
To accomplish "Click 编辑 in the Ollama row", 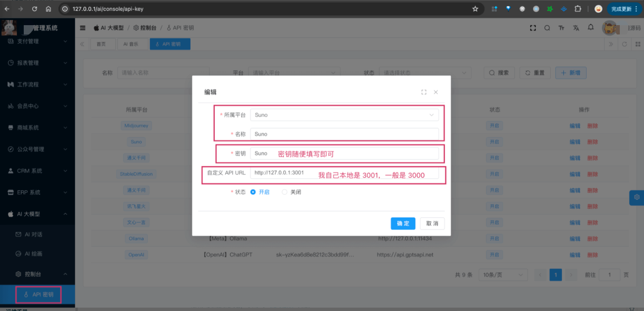I will [x=575, y=239].
